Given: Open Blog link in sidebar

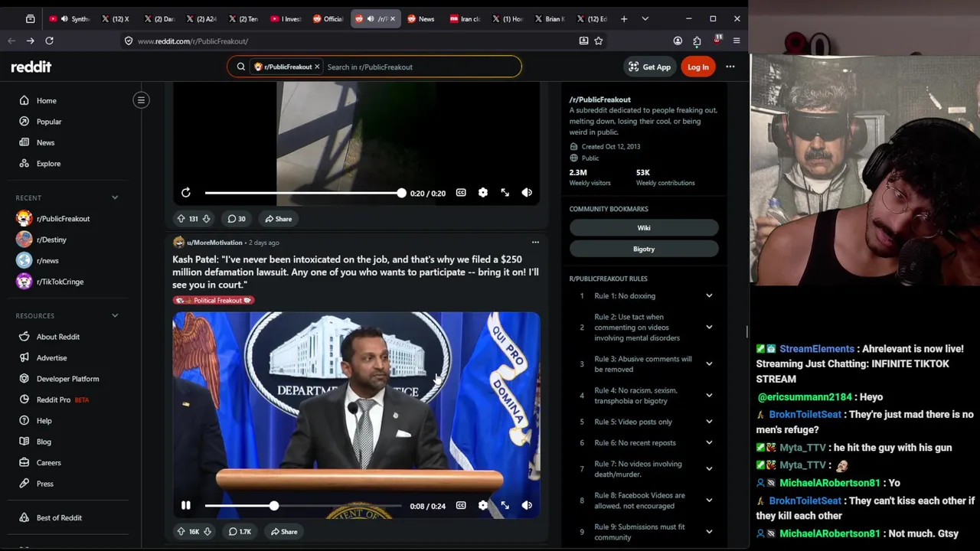Looking at the screenshot, I should coord(44,442).
